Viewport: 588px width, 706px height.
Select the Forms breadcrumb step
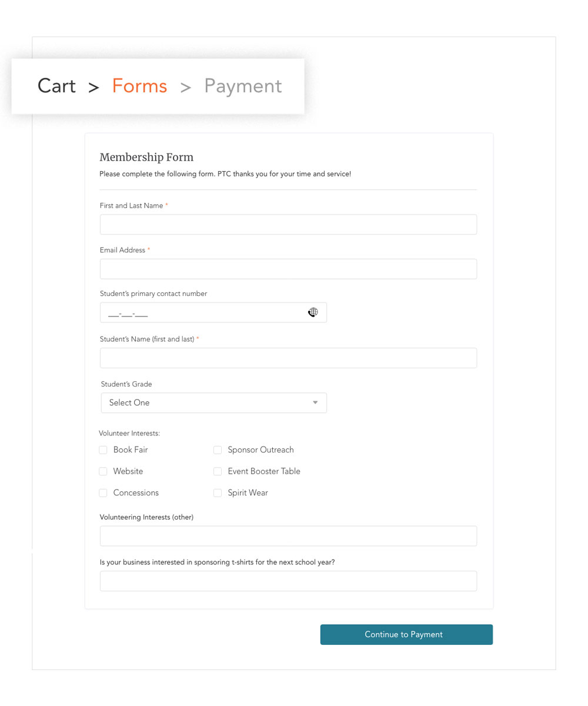[139, 86]
